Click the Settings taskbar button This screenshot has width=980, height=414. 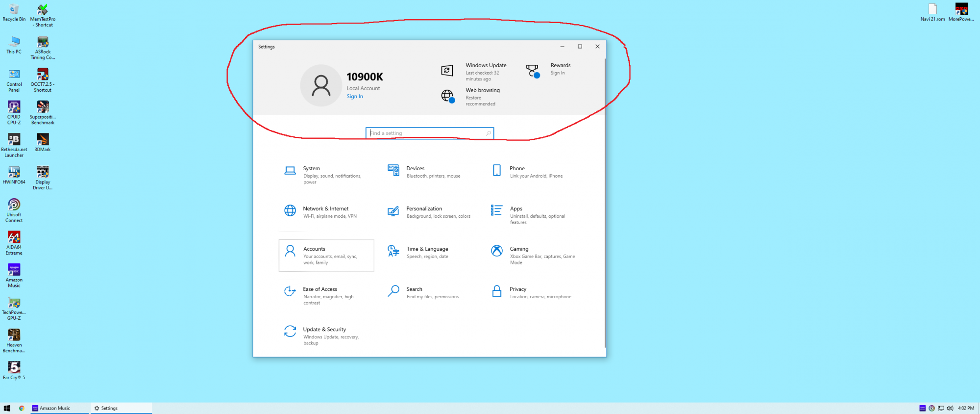coord(121,408)
